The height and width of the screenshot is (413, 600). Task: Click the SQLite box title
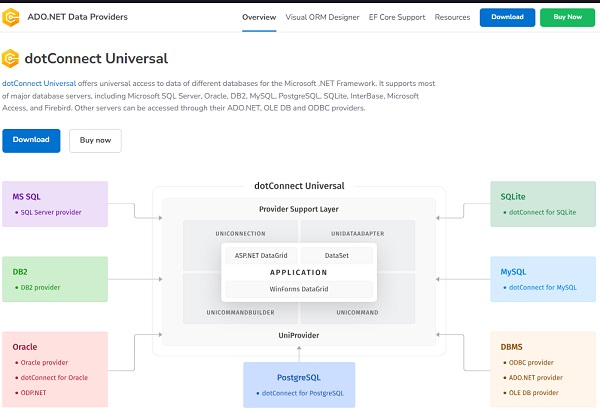pyautogui.click(x=513, y=197)
